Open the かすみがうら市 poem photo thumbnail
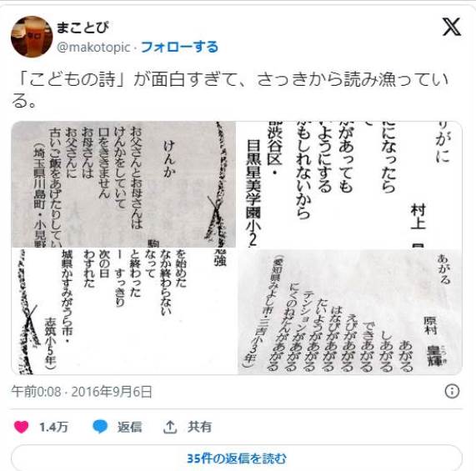 (123, 312)
